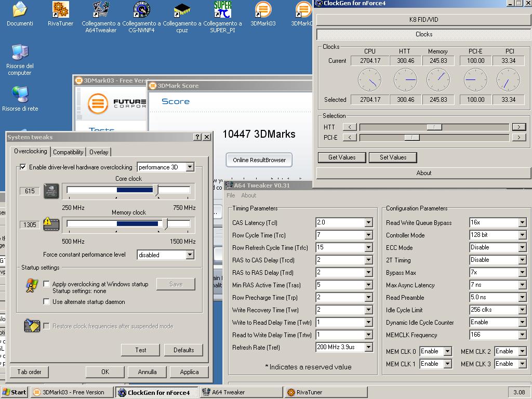Click the core clock 615 value field
532x399 pixels.
(30, 191)
